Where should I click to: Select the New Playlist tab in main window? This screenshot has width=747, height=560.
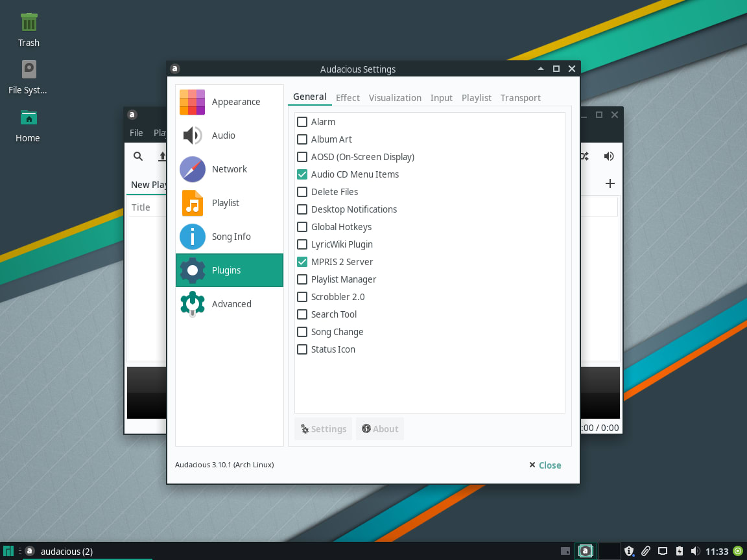pos(148,185)
